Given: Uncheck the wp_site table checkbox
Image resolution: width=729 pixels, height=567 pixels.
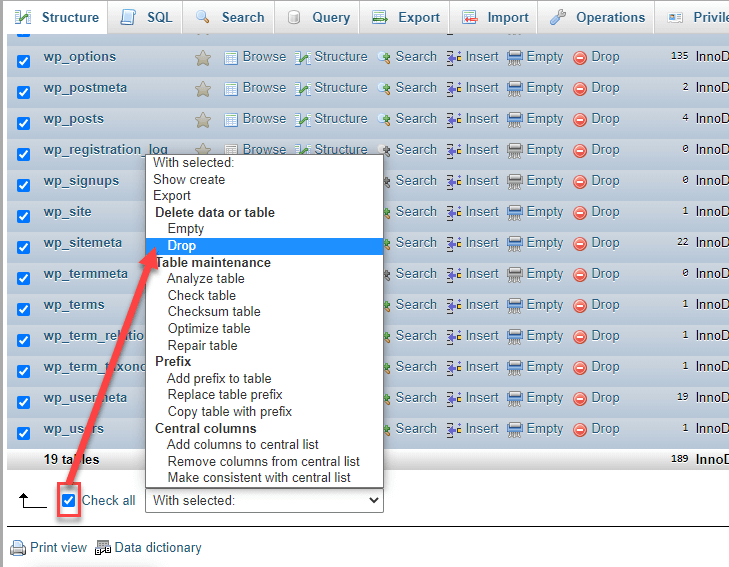Looking at the screenshot, I should [23, 216].
